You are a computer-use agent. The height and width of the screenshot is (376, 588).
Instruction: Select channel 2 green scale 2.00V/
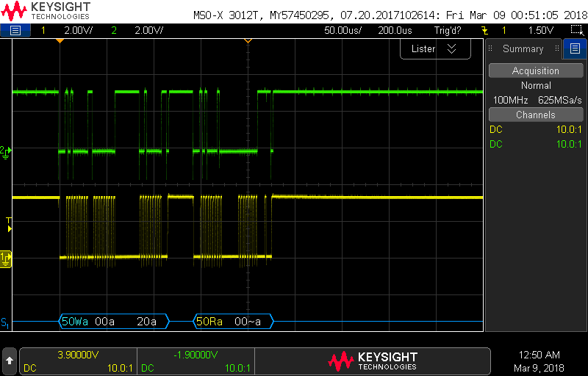(x=149, y=30)
